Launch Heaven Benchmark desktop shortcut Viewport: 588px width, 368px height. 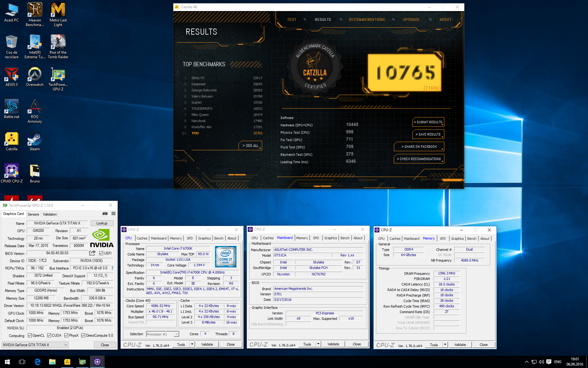tap(35, 14)
